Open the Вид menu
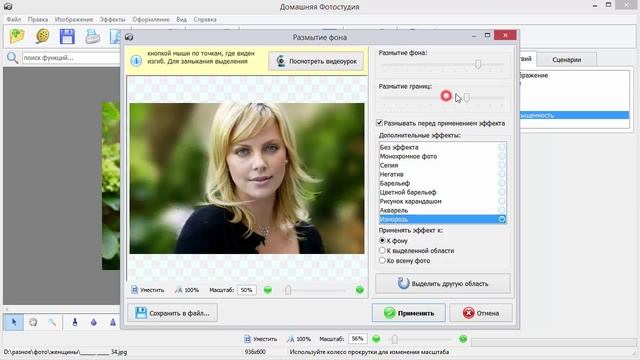Screen dimensions: 640x360 [x=182, y=20]
